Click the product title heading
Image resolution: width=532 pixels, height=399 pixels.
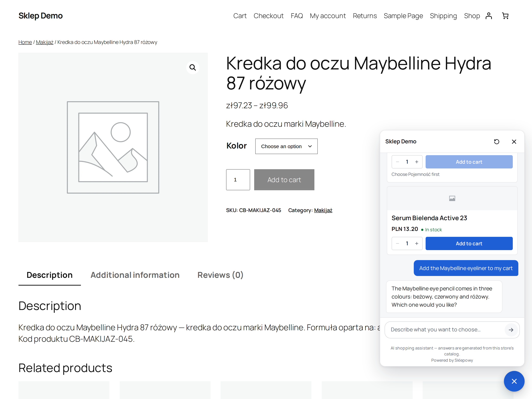coord(358,73)
